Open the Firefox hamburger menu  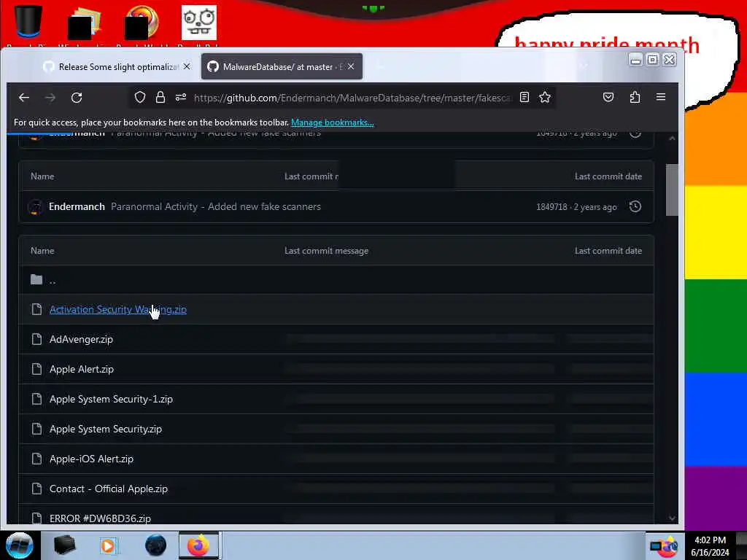pos(661,97)
